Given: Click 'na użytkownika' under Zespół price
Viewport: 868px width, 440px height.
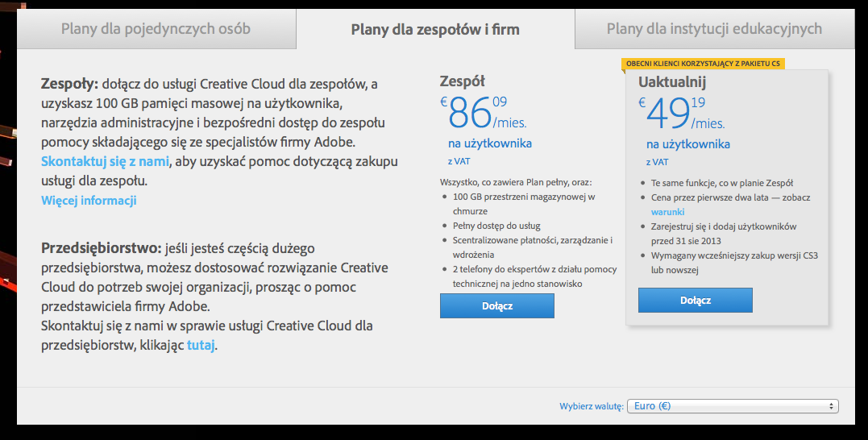Looking at the screenshot, I should click(490, 144).
